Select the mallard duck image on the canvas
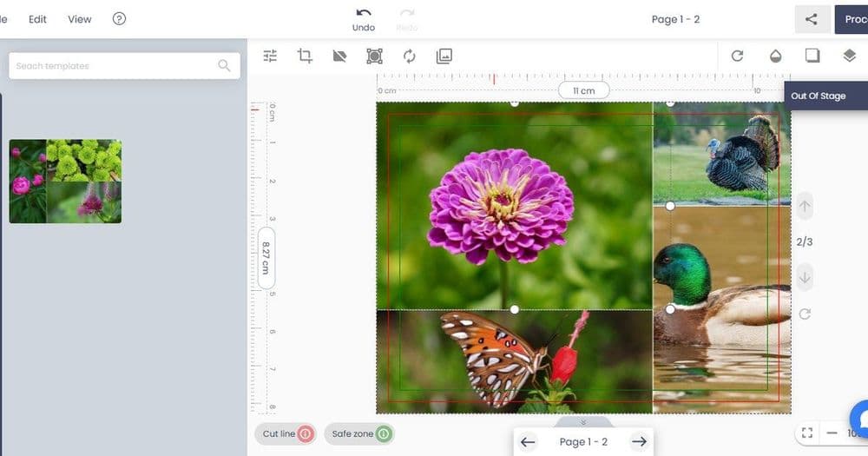 722,309
